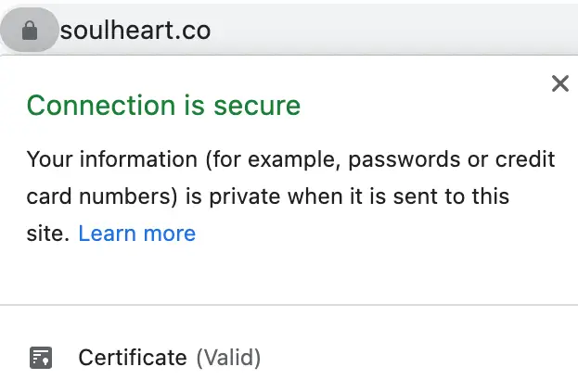The width and height of the screenshot is (578, 392).
Task: Click the padlock icon in the address bar
Action: click(x=30, y=31)
